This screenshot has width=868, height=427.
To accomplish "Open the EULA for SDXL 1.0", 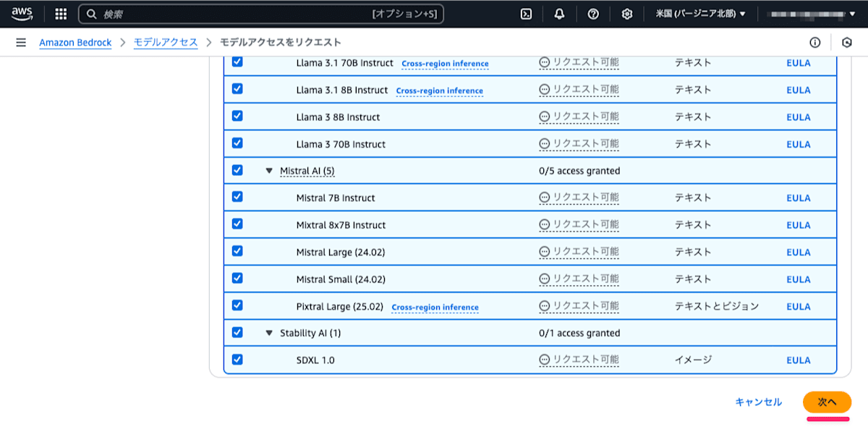I will (799, 360).
